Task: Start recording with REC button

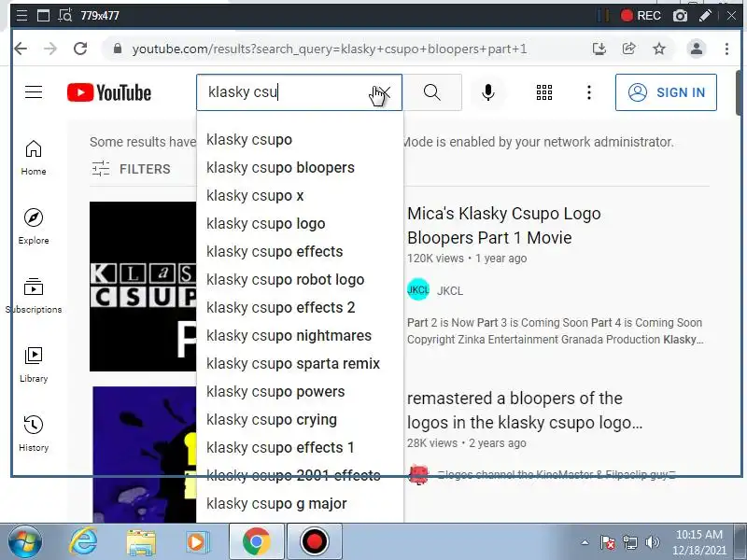Action: pos(641,16)
